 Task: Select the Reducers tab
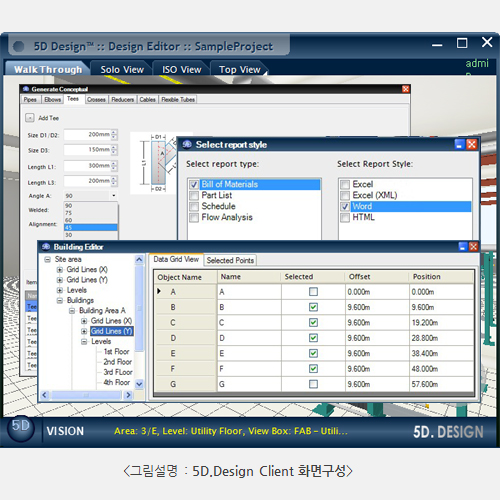[122, 99]
